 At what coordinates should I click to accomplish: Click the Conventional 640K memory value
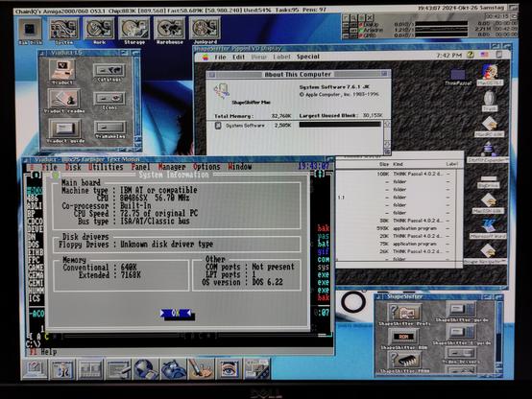click(x=129, y=268)
